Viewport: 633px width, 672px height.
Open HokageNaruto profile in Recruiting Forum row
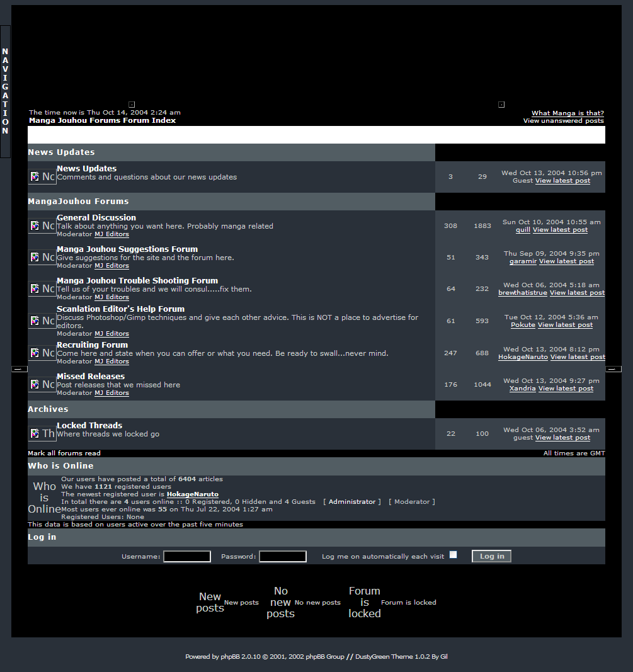coord(523,358)
